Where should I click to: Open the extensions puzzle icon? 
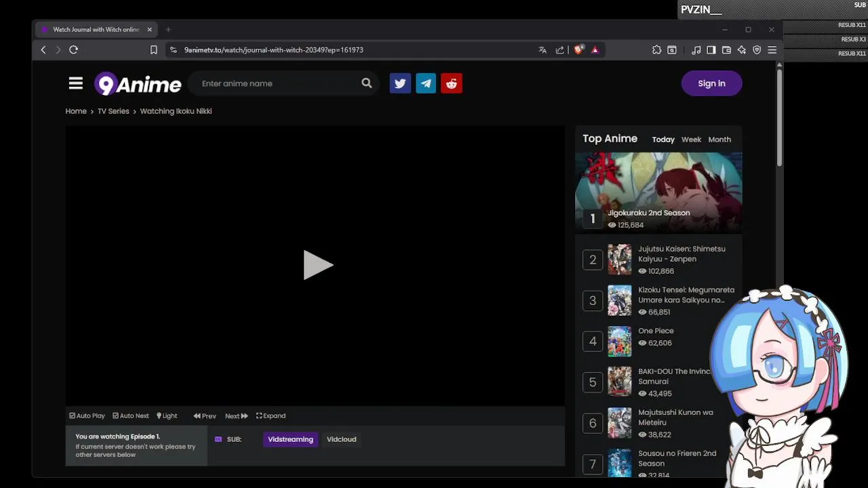pos(656,49)
